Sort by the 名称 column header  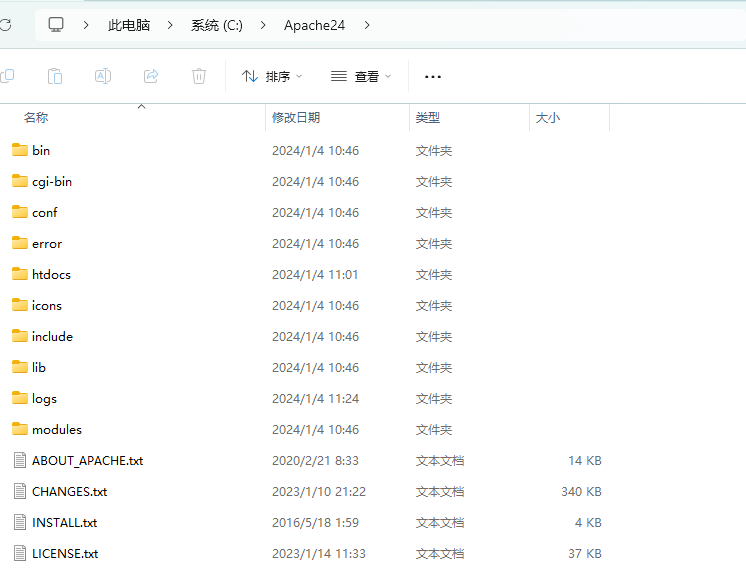tap(36, 118)
